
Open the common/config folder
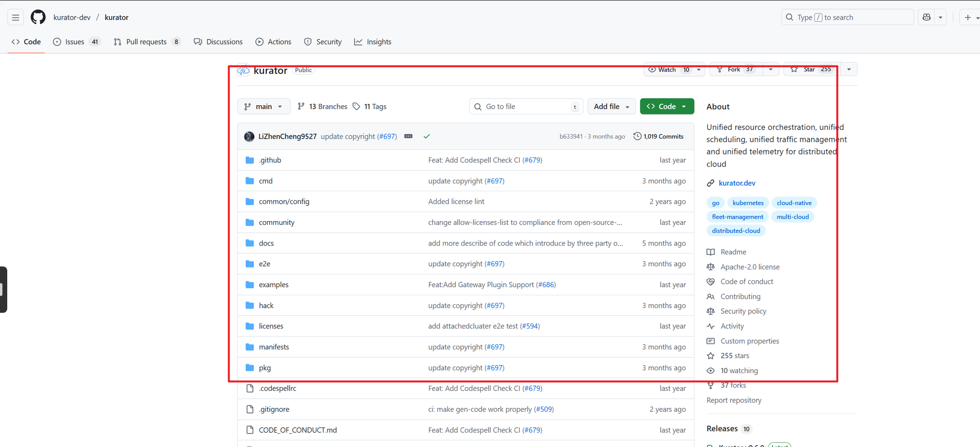tap(284, 202)
